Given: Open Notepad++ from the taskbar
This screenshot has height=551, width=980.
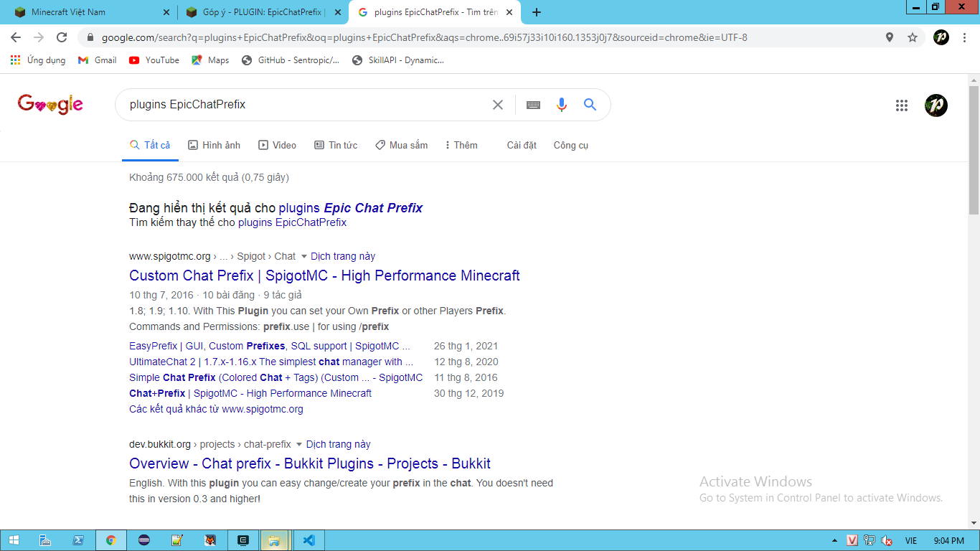Looking at the screenshot, I should (177, 541).
